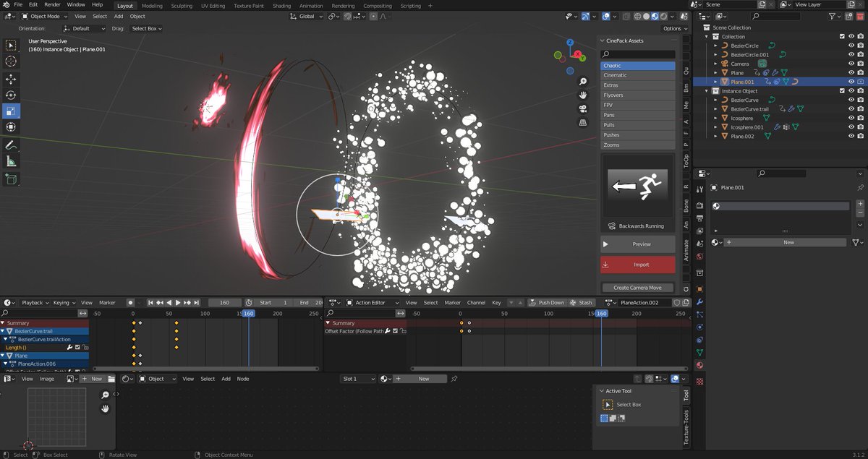Click the Stash button
This screenshot has width=868, height=459.
coord(582,302)
